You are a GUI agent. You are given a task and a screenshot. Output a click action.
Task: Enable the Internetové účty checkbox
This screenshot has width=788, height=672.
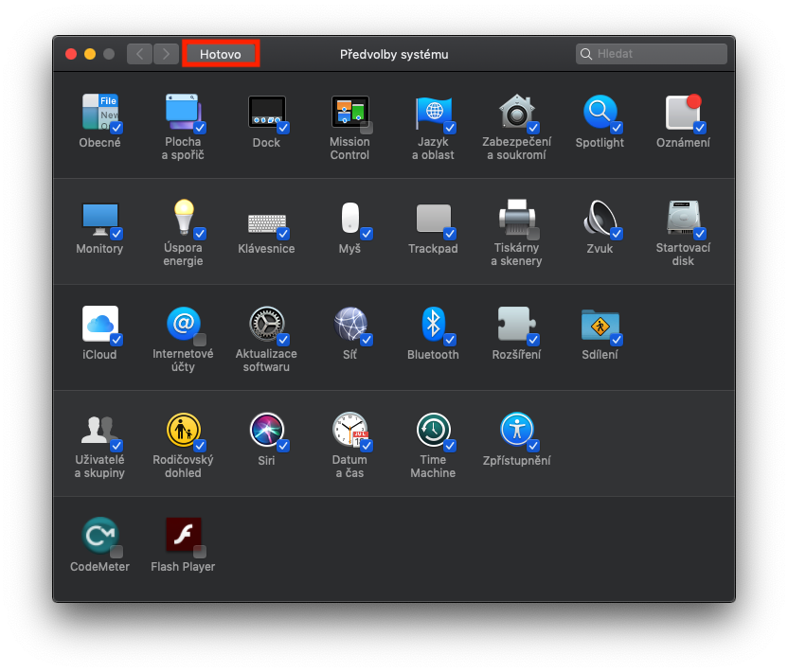(200, 340)
